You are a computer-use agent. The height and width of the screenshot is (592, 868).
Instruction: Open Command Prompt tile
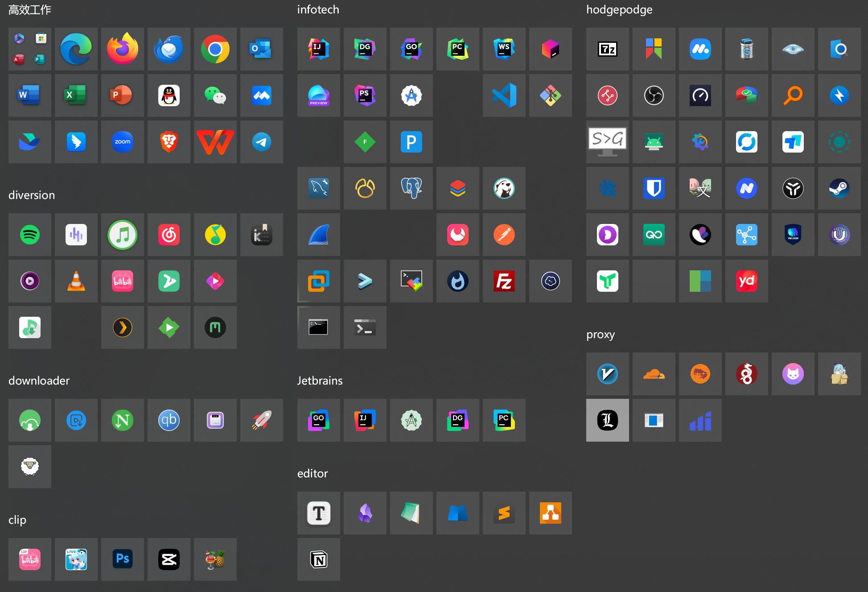pos(319,327)
